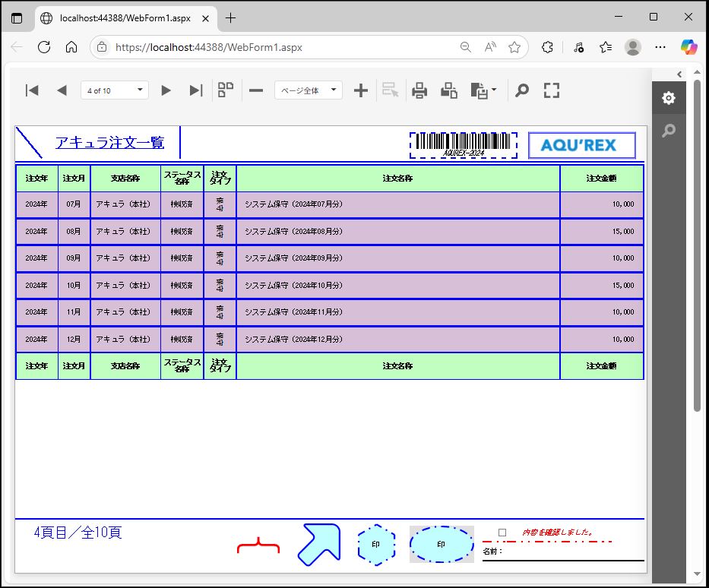
Task: Go to the previous report page
Action: tap(62, 90)
